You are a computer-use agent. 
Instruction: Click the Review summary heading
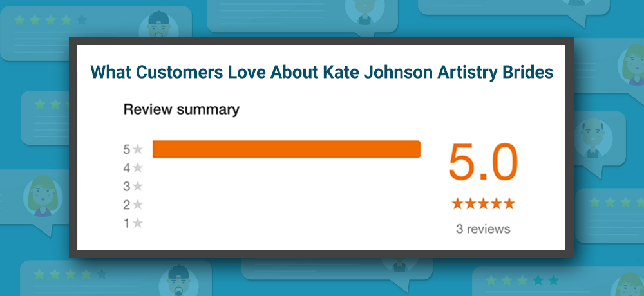181,109
